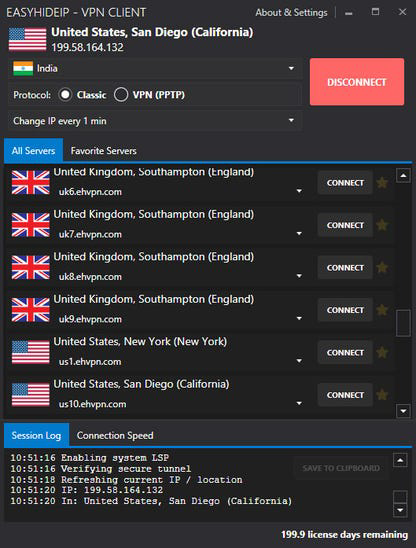
Task: Switch to the Favorite Servers tab
Action: click(x=103, y=151)
